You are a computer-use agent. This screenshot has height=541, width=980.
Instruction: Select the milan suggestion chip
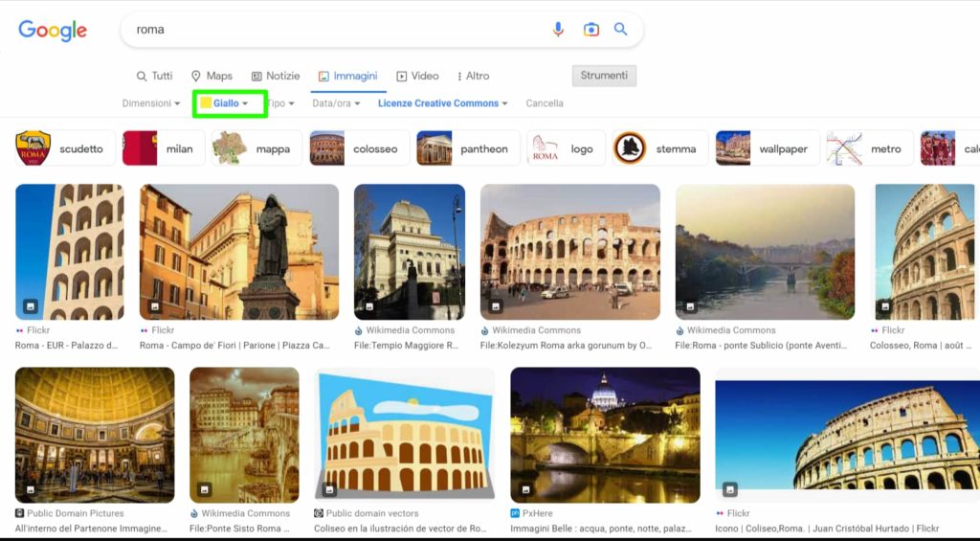point(164,148)
